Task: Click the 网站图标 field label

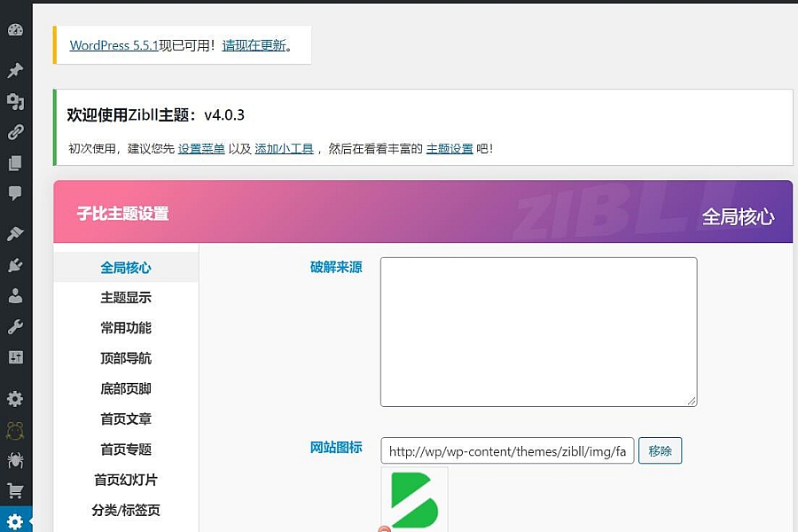Action: point(336,448)
